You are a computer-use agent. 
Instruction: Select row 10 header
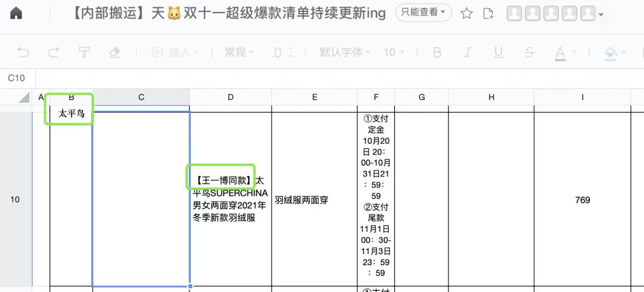pos(16,200)
